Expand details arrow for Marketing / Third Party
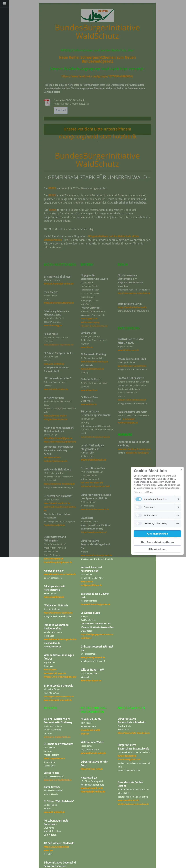186x868 pixels. 178,523
